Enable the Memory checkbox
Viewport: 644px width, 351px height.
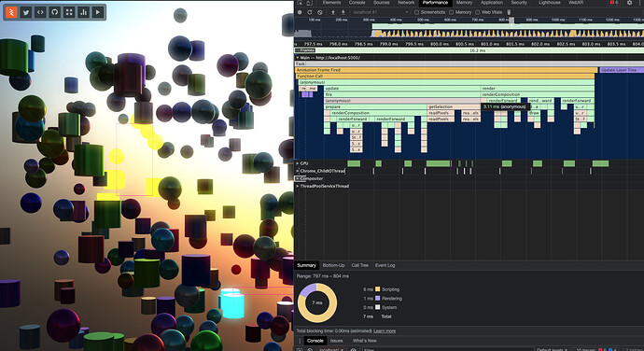click(451, 12)
